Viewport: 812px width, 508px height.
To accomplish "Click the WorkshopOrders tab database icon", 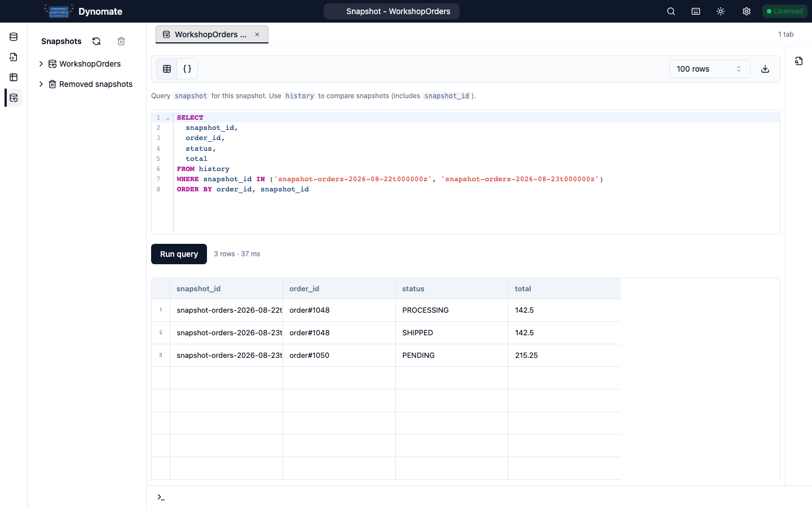I will 166,34.
